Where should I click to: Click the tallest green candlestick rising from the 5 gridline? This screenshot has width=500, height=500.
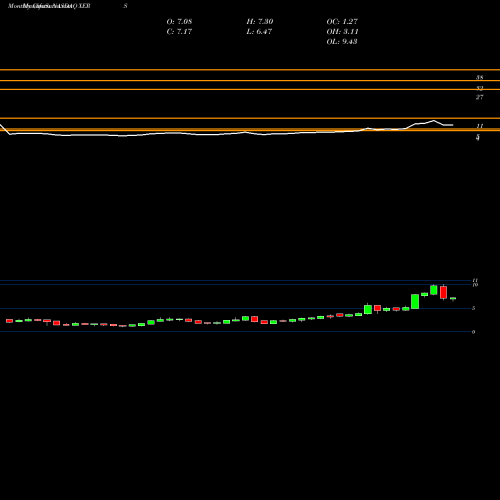[x=415, y=301]
